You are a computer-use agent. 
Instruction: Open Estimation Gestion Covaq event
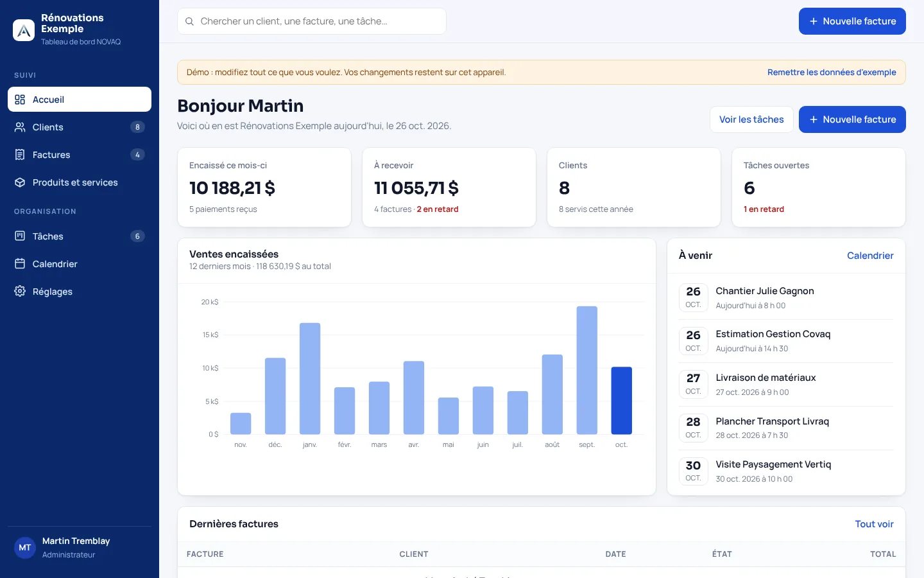pos(786,341)
